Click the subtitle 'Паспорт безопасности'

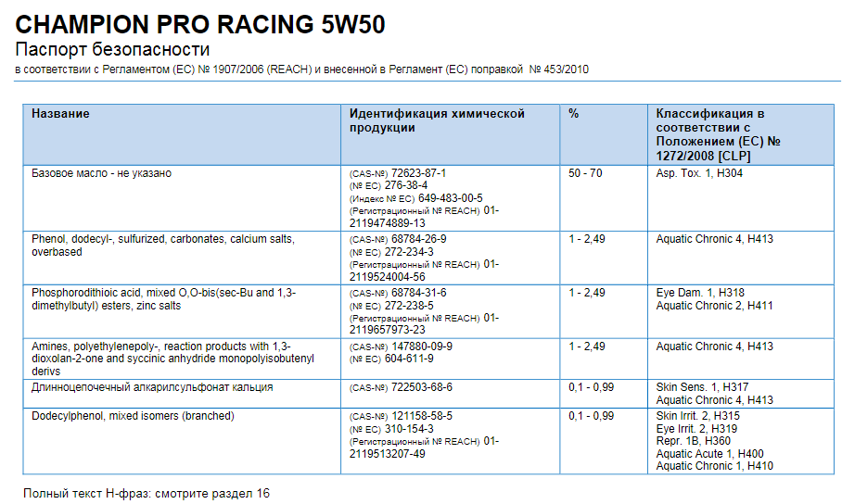click(x=112, y=49)
